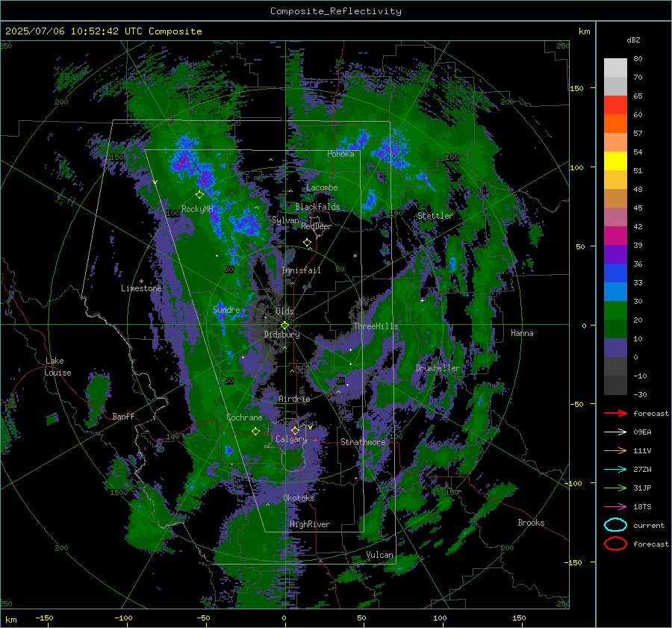
Task: Click the yellow radar-site diamond at map center
Action: [x=284, y=326]
